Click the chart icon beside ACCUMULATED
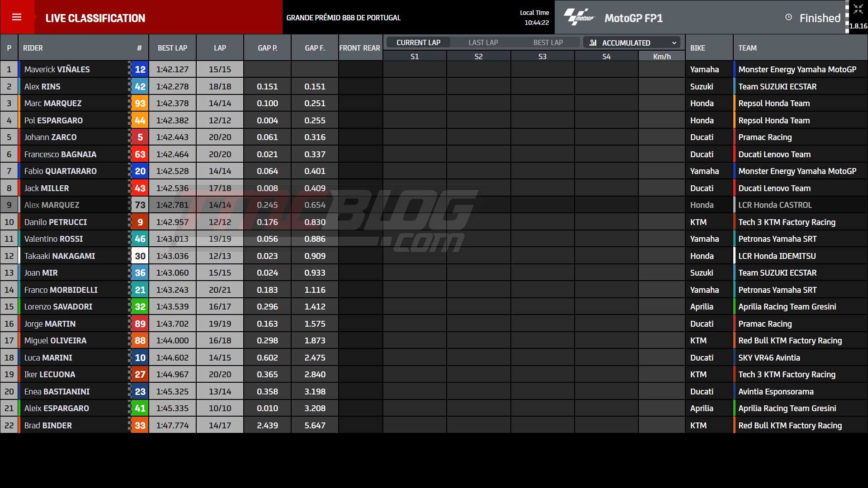The height and width of the screenshot is (488, 868). point(593,43)
